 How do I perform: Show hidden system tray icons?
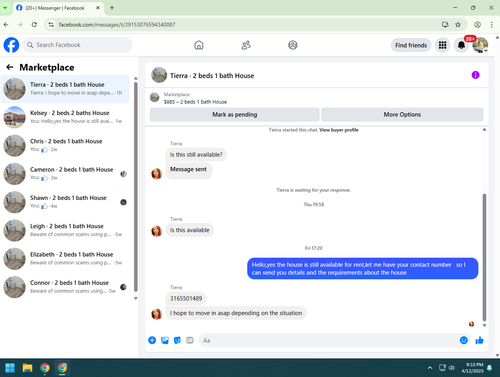pos(430,368)
